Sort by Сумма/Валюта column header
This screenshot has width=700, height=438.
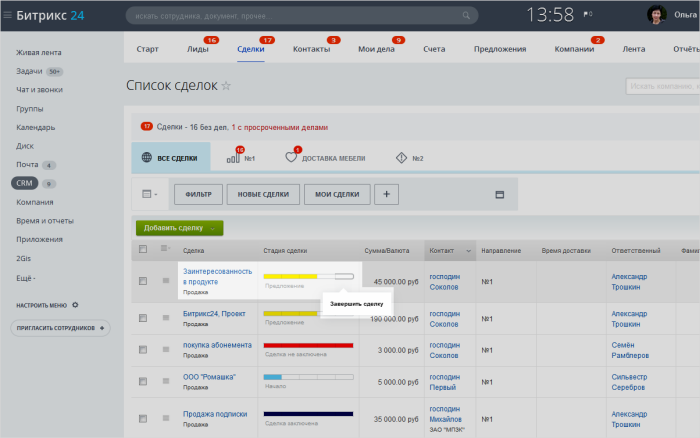[387, 250]
